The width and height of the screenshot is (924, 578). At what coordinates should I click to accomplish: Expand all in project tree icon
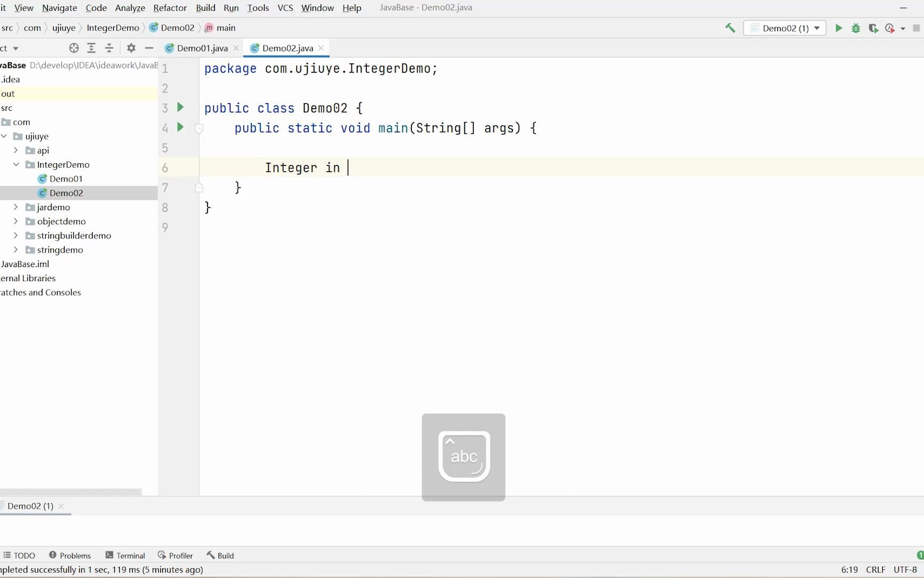[91, 48]
